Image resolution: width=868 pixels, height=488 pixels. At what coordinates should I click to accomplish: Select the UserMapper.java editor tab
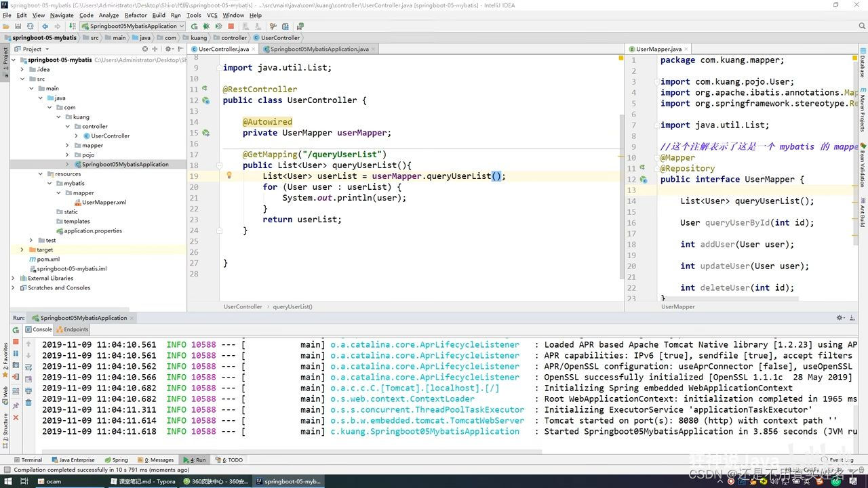pyautogui.click(x=658, y=49)
